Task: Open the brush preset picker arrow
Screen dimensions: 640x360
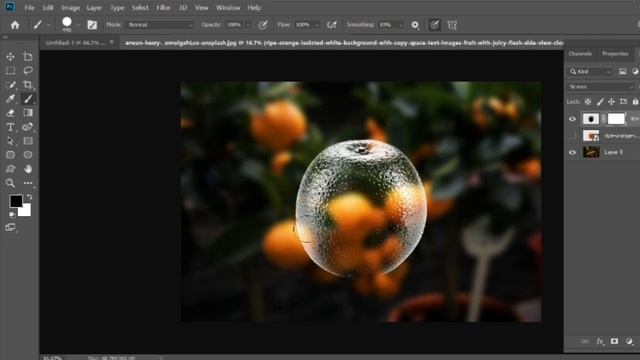Action: tap(78, 25)
